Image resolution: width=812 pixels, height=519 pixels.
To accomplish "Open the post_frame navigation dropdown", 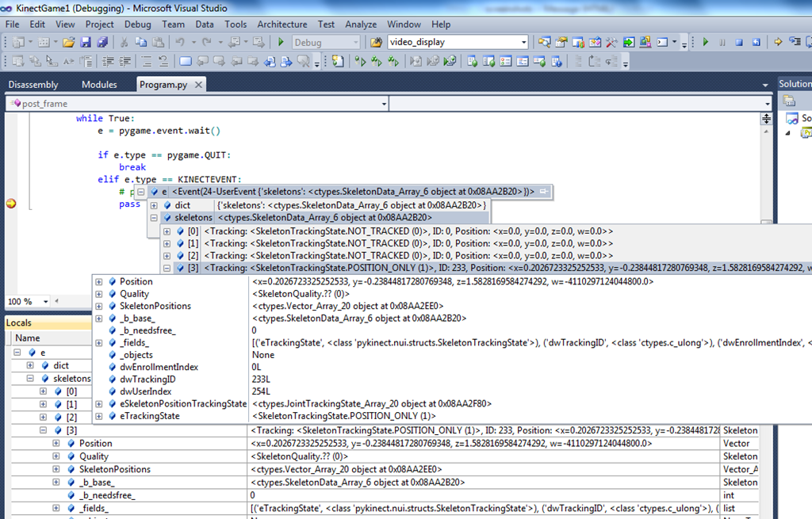I will pos(384,104).
